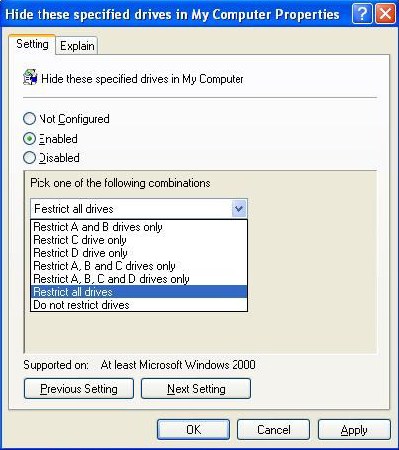Click the title bar Help question mark icon
Viewport: 399px width, 450px height.
[x=362, y=14]
